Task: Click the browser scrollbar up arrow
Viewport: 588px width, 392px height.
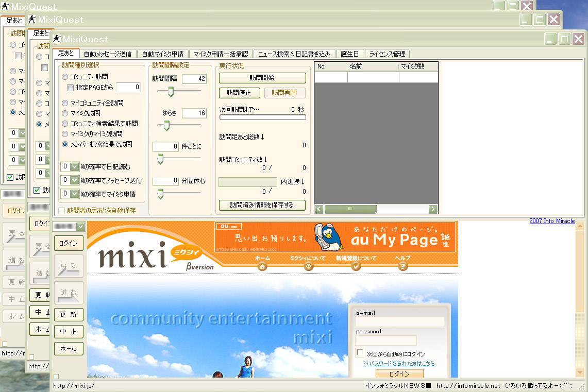Action: click(x=580, y=226)
